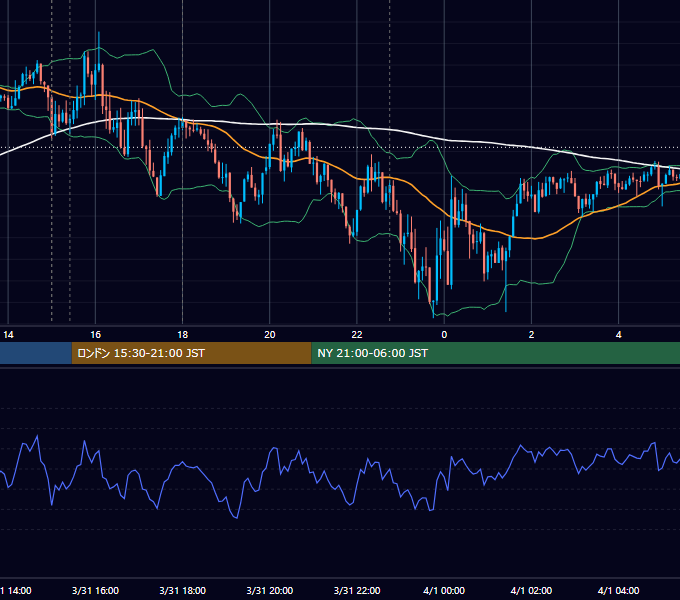Screen dimensions: 680x600
Task: Click the 3/31 22:00 time label
Action: point(357,590)
